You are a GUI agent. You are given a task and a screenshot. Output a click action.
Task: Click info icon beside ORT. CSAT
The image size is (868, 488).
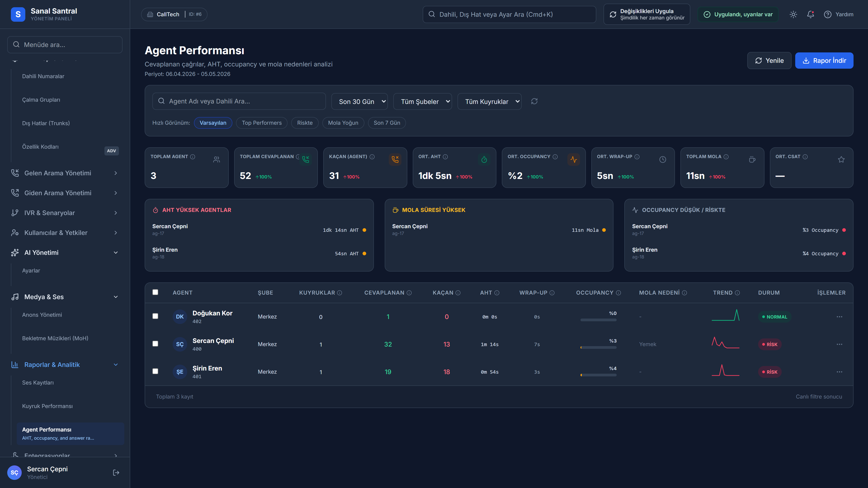click(x=805, y=157)
